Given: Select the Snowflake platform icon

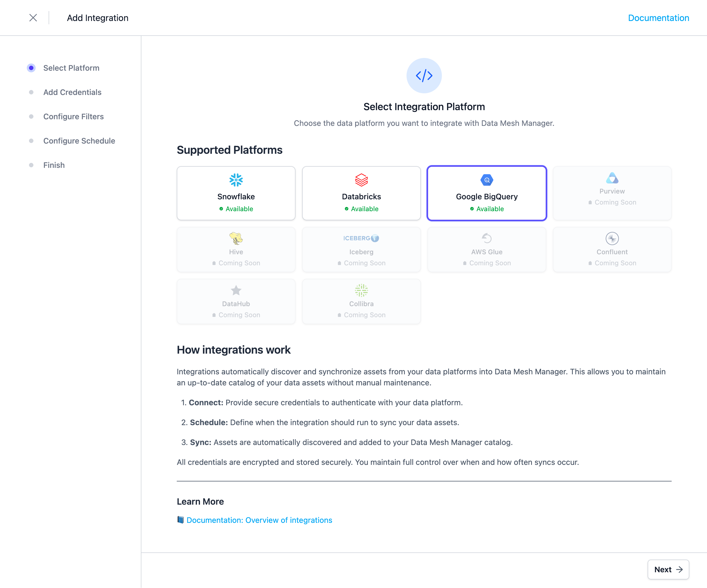Looking at the screenshot, I should pyautogui.click(x=236, y=180).
